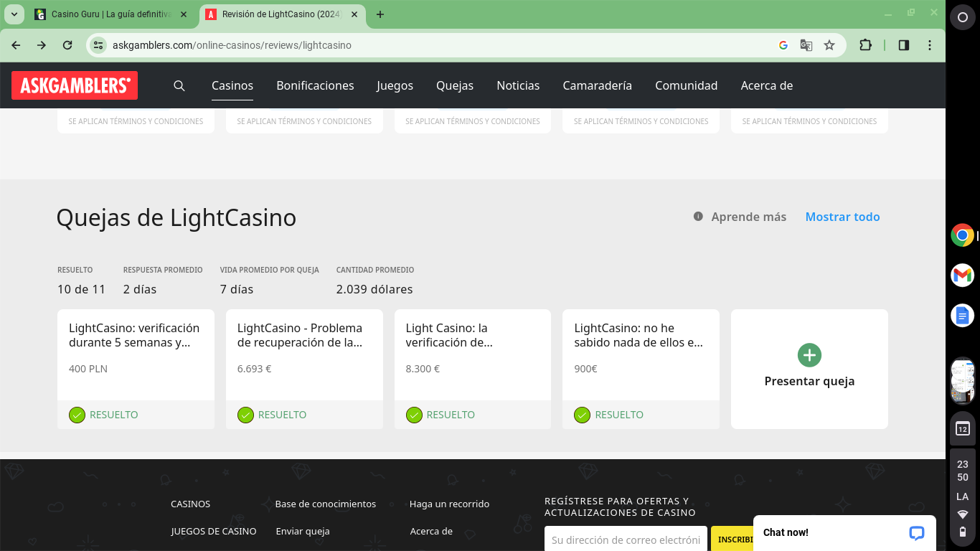This screenshot has height=551, width=980.
Task: Open the Bonificaciones menu item
Action: (315, 85)
